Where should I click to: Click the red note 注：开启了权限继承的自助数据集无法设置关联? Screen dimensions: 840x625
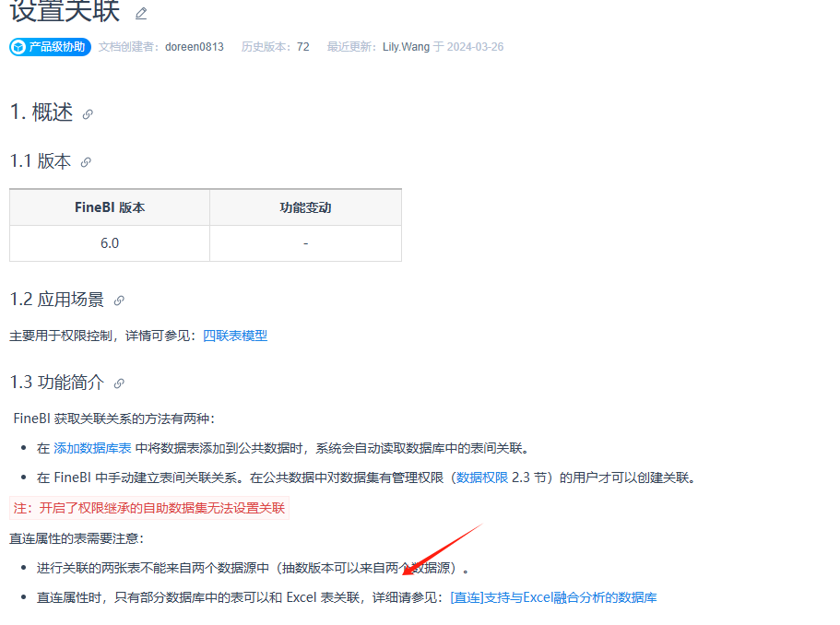pyautogui.click(x=149, y=508)
